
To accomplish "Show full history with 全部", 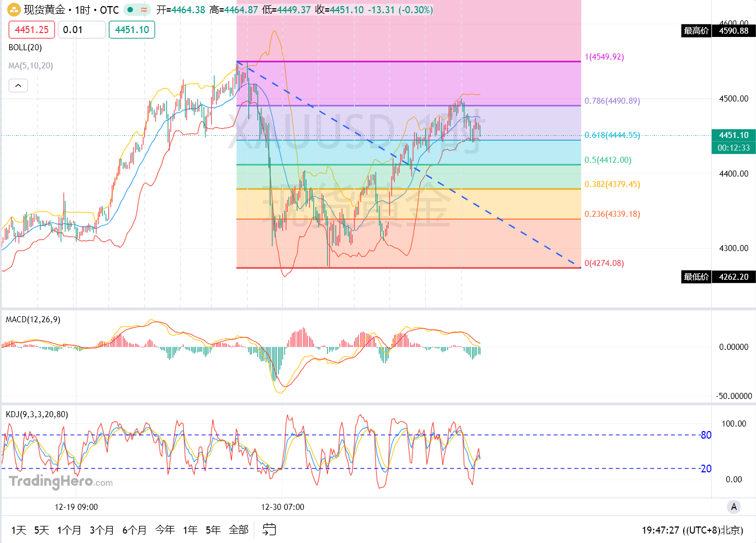I will (239, 530).
